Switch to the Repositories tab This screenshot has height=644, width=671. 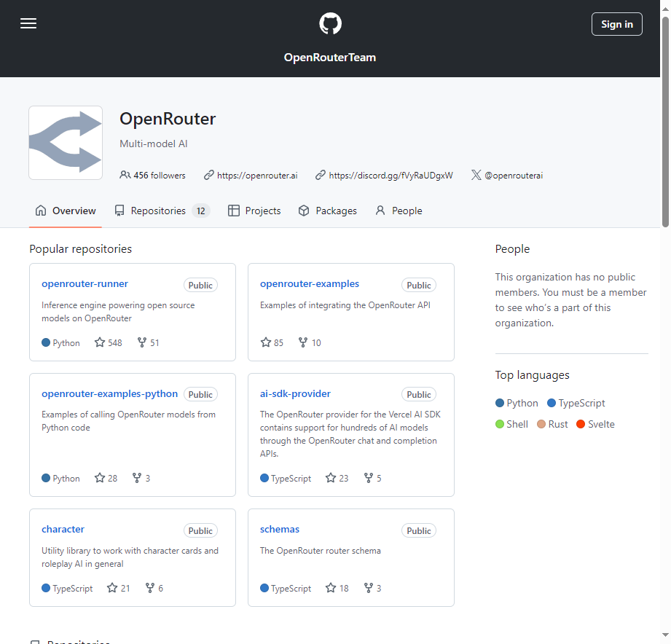pyautogui.click(x=162, y=211)
